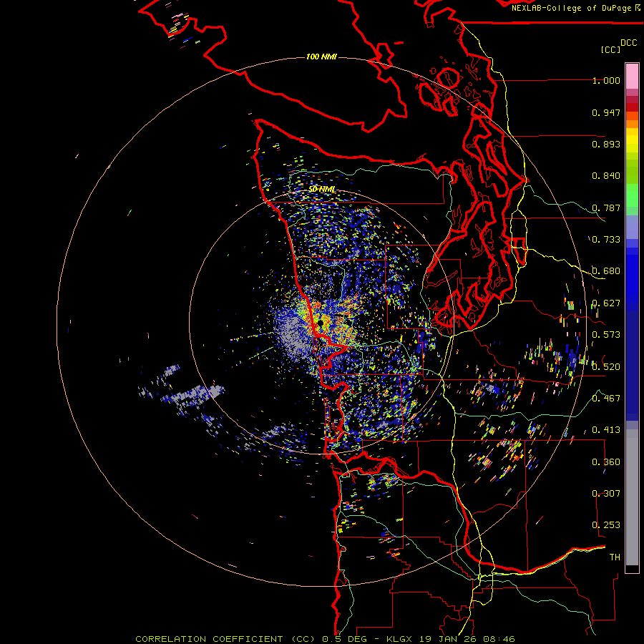This screenshot has height=644, width=644.
Task: Pick the lavender segment of the color bar
Action: pyautogui.click(x=632, y=227)
